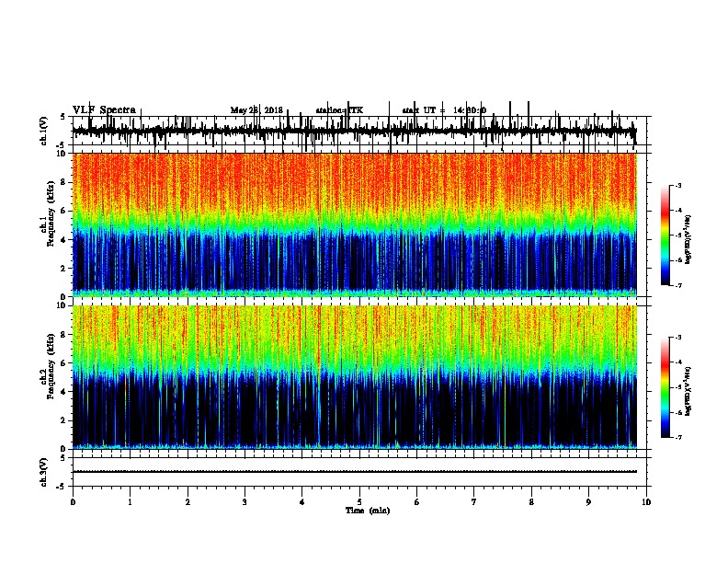Click the 6 kHz tick of ch.1 spectrogram
728x563 pixels.
(x=64, y=211)
